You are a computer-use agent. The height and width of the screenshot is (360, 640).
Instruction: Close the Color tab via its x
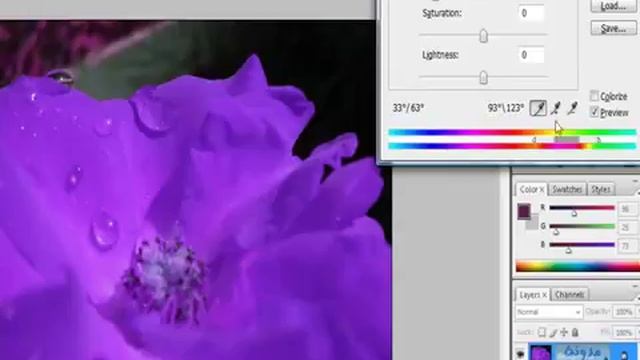(x=542, y=190)
